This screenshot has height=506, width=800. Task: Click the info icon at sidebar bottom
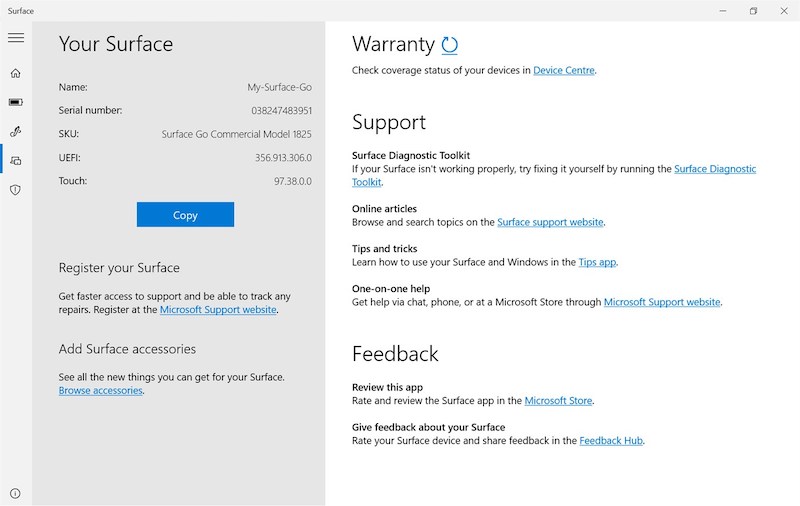pyautogui.click(x=15, y=493)
